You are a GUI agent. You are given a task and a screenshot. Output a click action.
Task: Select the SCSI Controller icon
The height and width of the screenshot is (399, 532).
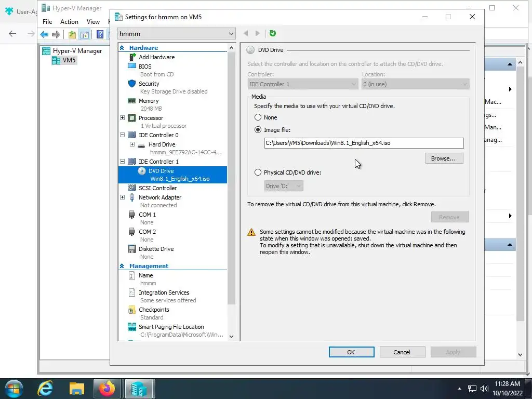tap(132, 188)
